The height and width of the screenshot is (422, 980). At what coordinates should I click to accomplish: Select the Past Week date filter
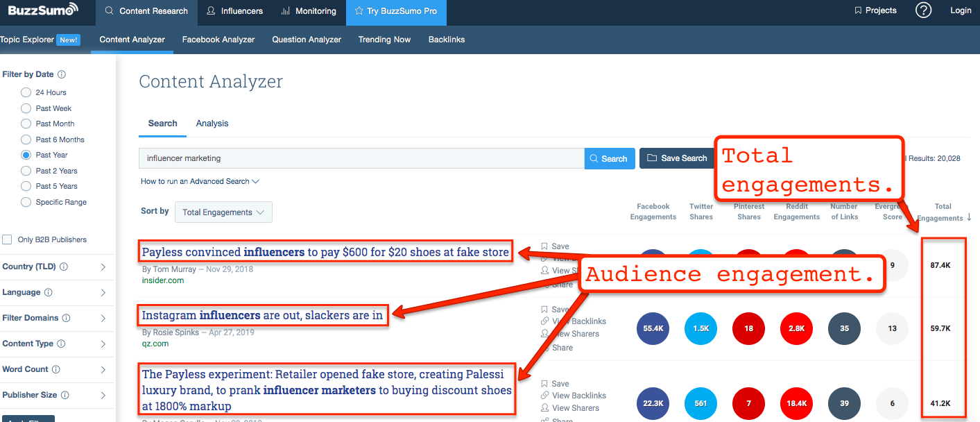pyautogui.click(x=26, y=108)
